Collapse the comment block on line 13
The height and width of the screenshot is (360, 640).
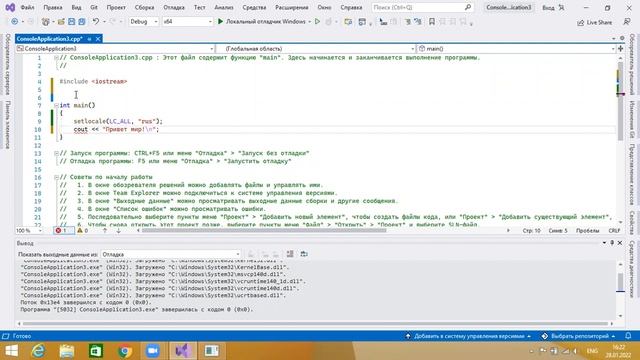56,153
